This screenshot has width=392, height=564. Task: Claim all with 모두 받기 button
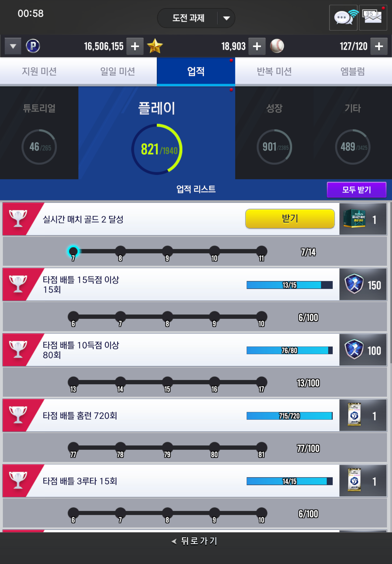pyautogui.click(x=356, y=190)
